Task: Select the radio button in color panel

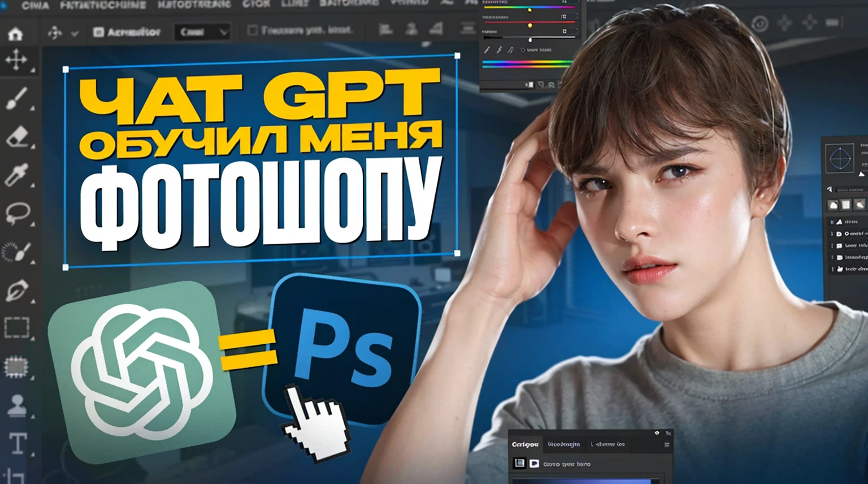Action: tap(523, 50)
